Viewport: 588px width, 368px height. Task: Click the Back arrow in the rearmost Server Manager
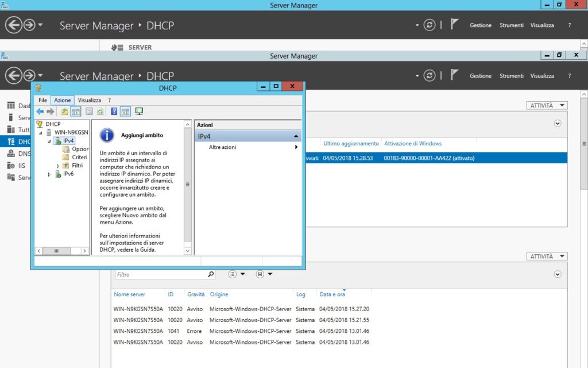[x=14, y=25]
